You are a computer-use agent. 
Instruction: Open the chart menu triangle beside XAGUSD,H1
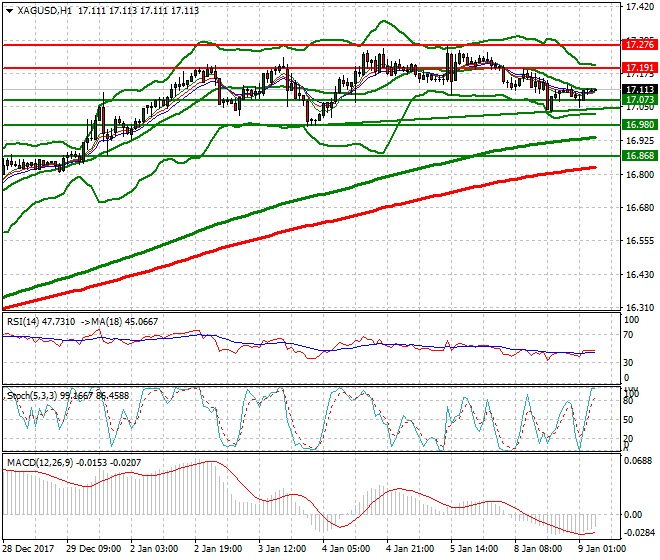tap(9, 11)
